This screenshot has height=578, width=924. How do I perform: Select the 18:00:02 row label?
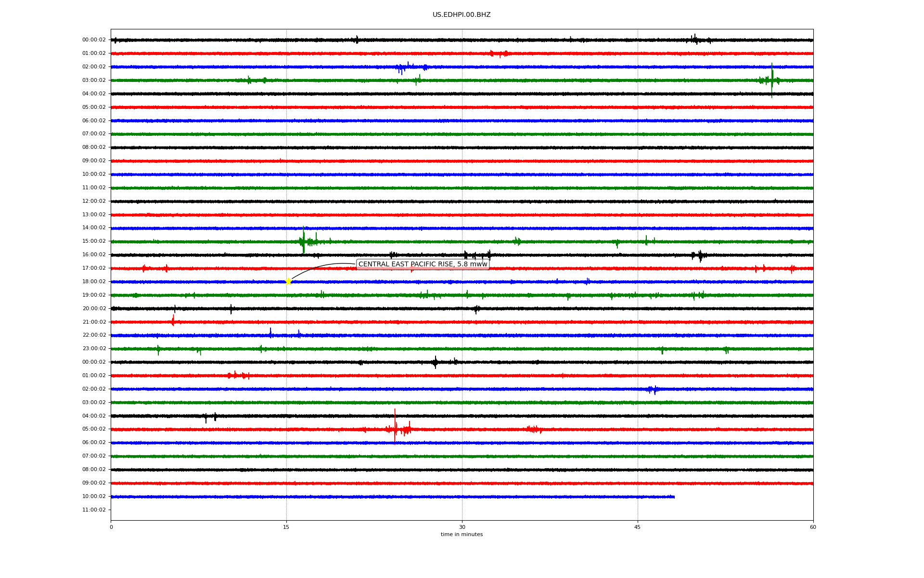tap(94, 281)
